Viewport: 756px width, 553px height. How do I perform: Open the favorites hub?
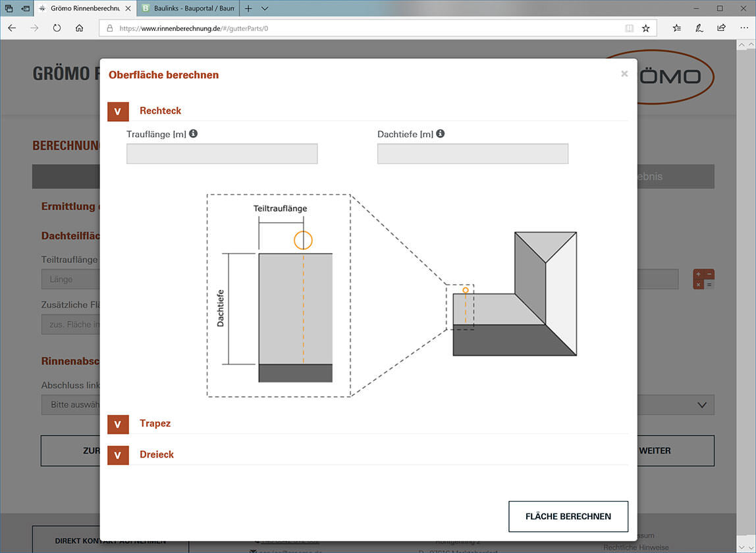pos(677,28)
